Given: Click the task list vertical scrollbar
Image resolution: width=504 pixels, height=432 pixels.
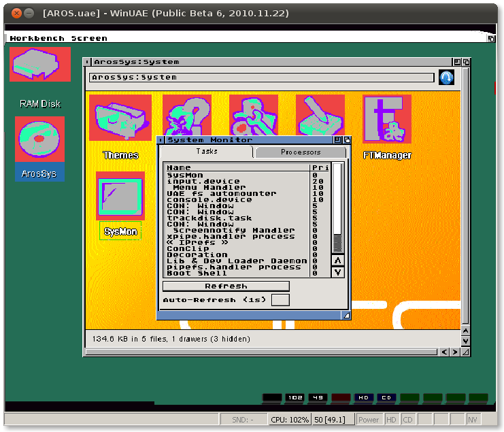Looking at the screenshot, I should click(x=337, y=208).
